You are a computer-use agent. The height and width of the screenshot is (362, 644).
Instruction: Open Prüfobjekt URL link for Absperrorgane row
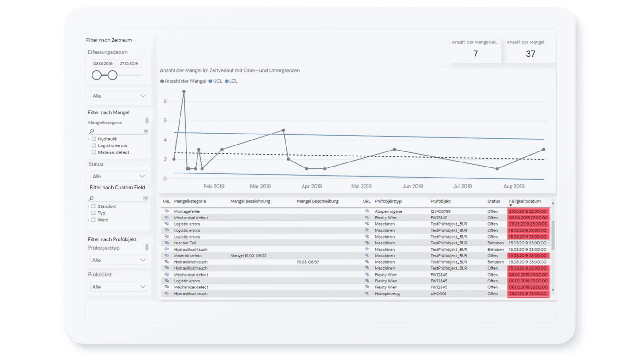coord(367,211)
